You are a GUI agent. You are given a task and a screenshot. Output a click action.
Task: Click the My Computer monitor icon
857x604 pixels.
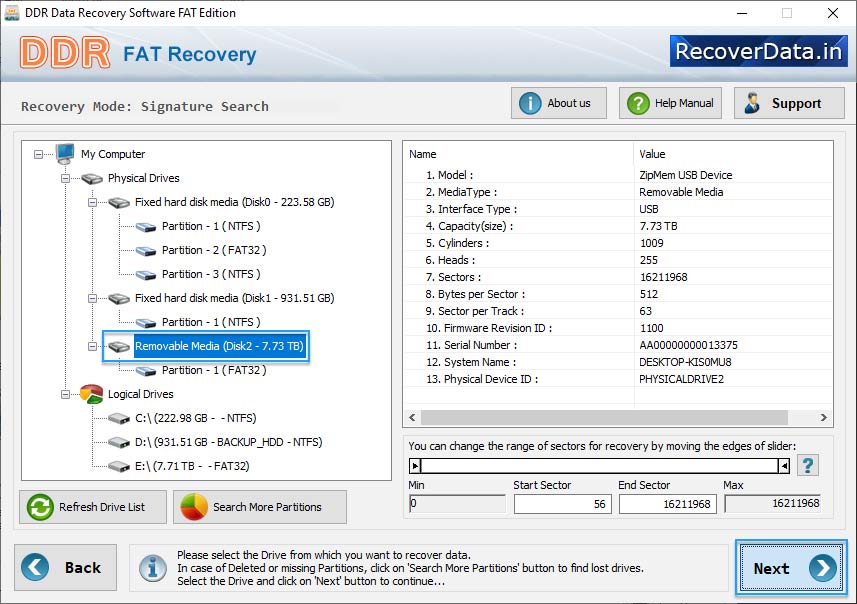pos(65,154)
